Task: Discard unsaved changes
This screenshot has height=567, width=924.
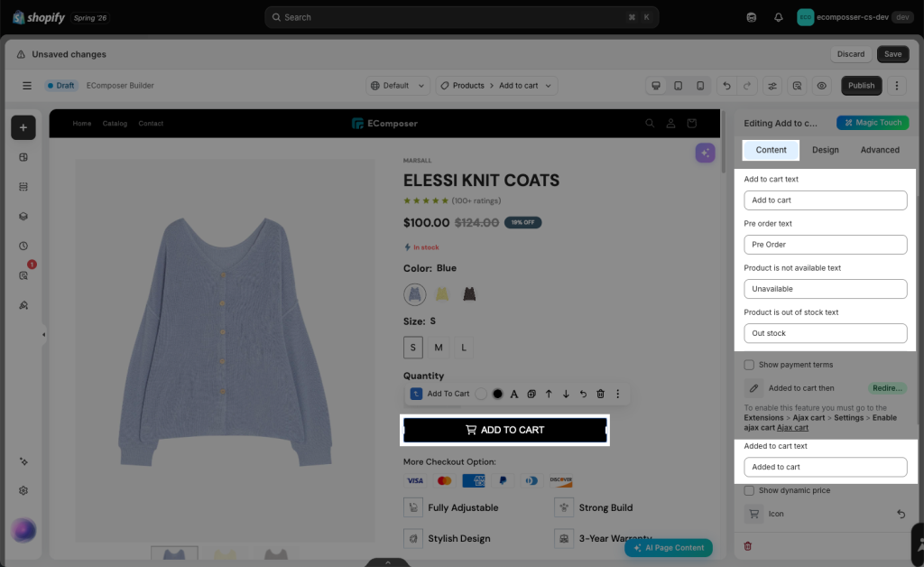Action: (x=851, y=53)
